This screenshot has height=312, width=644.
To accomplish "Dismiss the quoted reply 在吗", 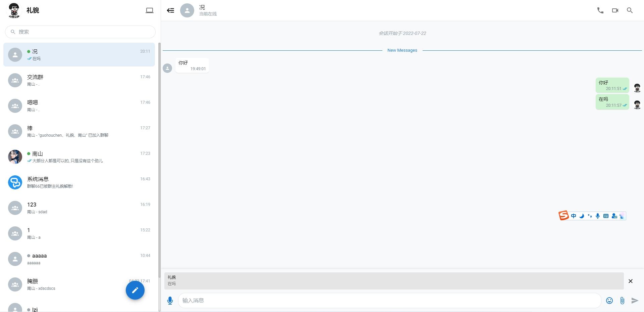I will pos(631,281).
